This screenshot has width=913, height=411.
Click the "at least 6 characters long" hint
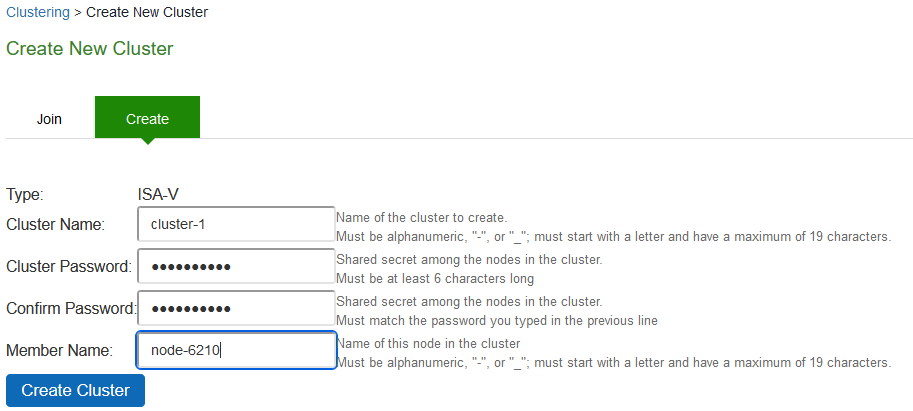click(x=435, y=278)
